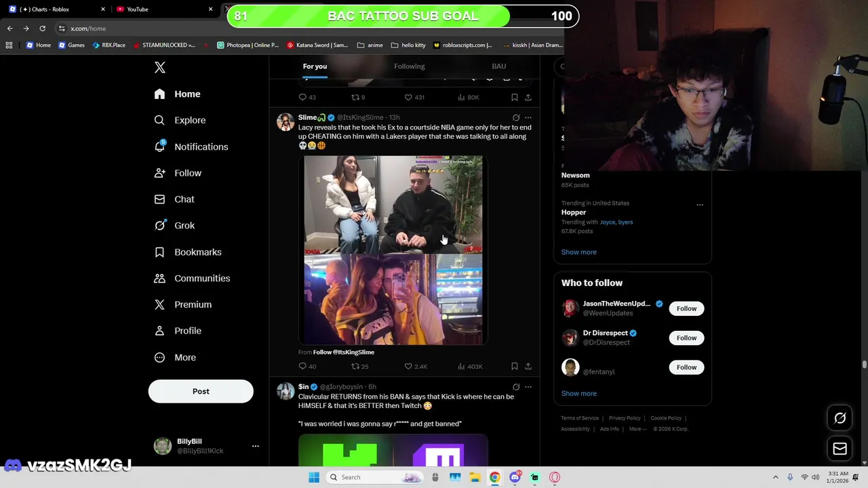Open Grok from the sidebar
This screenshot has width=868, height=488.
[x=175, y=226]
